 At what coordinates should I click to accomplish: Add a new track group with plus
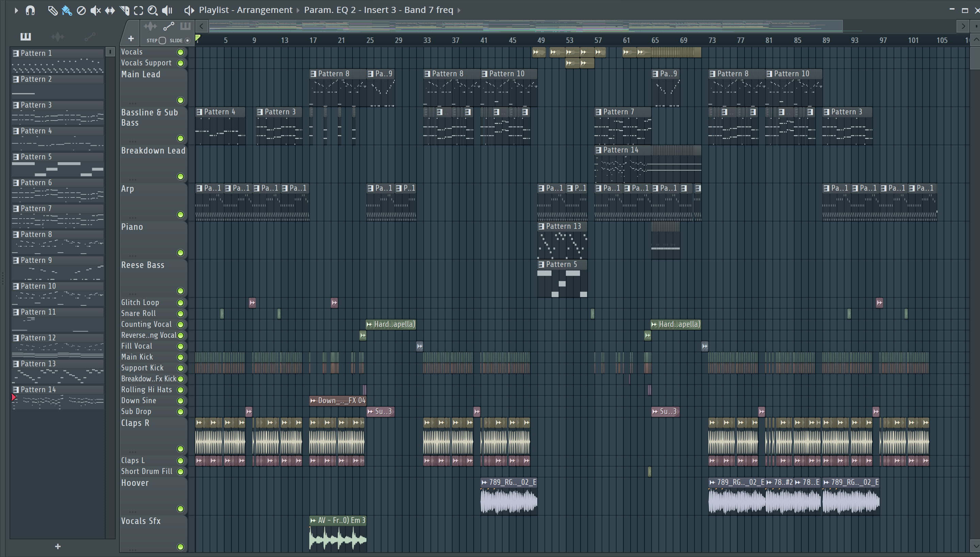click(x=131, y=38)
